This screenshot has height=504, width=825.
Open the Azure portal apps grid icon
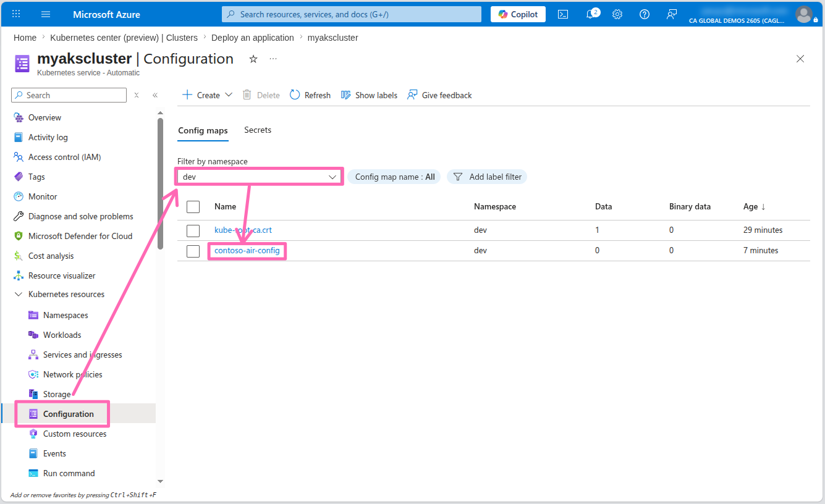(x=16, y=14)
